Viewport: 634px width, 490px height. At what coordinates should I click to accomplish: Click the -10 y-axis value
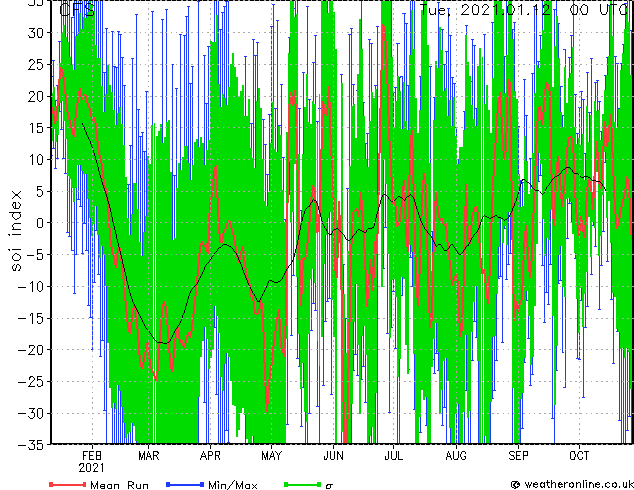pyautogui.click(x=32, y=287)
